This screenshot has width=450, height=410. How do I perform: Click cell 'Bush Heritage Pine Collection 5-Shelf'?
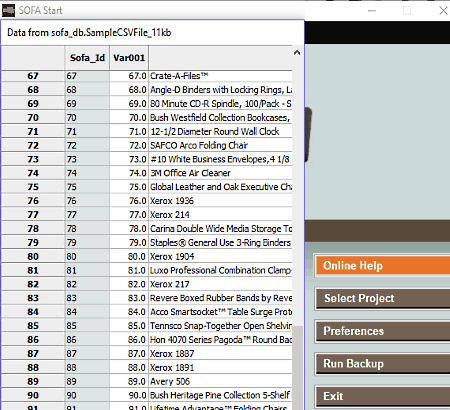point(220,395)
